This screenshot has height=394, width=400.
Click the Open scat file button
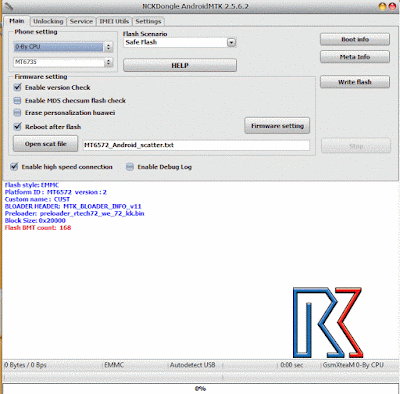coord(46,144)
